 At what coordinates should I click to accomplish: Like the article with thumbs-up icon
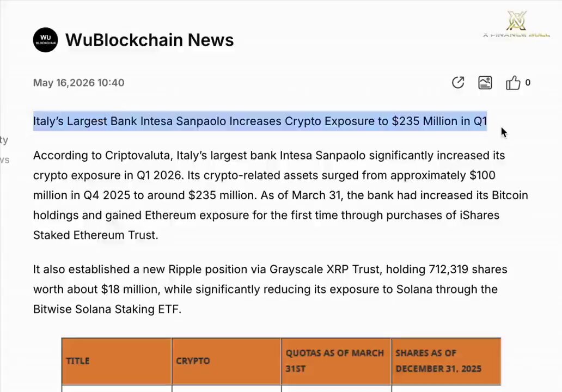(x=513, y=83)
